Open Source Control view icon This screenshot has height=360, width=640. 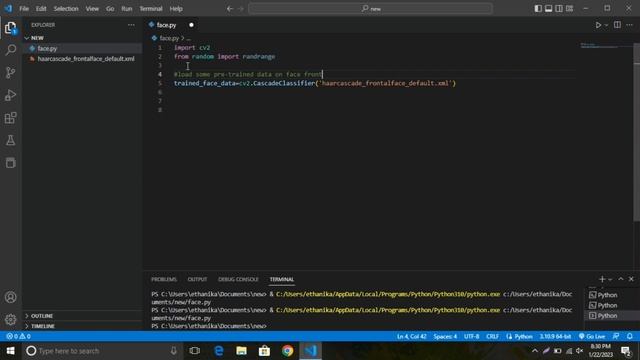[x=11, y=72]
